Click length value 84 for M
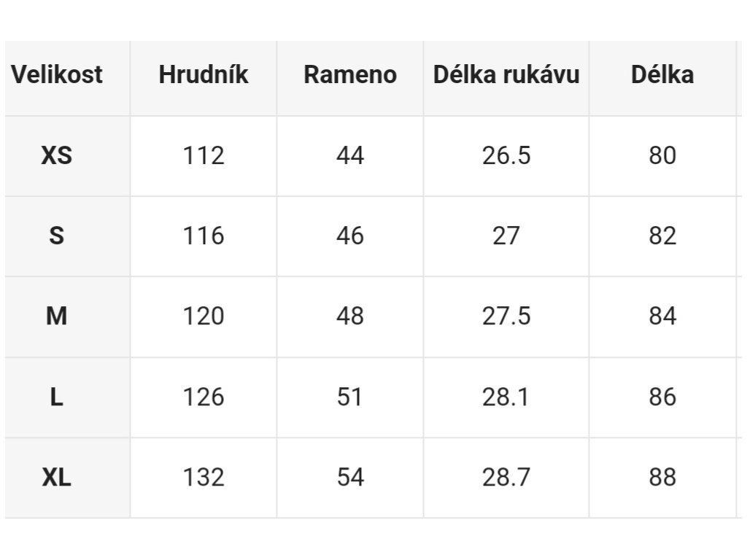Screen dimensions: 747x560 (662, 316)
